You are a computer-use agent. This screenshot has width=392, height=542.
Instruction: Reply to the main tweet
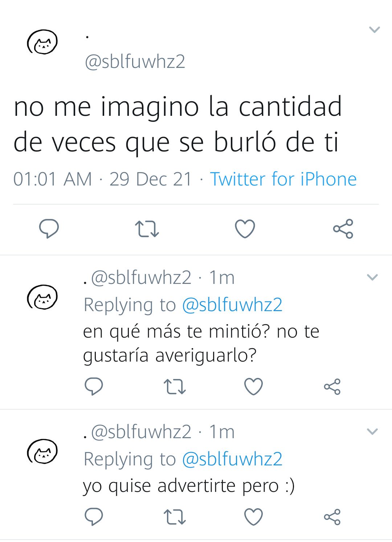pyautogui.click(x=49, y=229)
